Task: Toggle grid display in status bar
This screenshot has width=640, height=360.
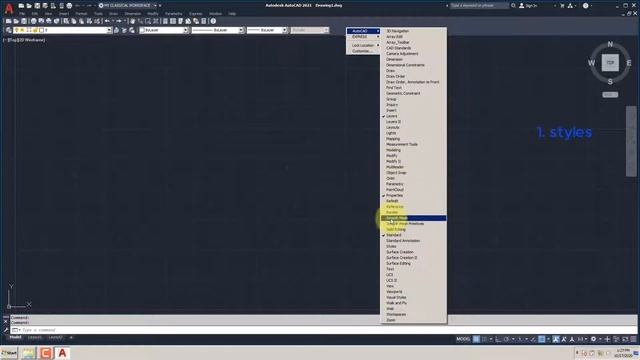Action: [476, 339]
